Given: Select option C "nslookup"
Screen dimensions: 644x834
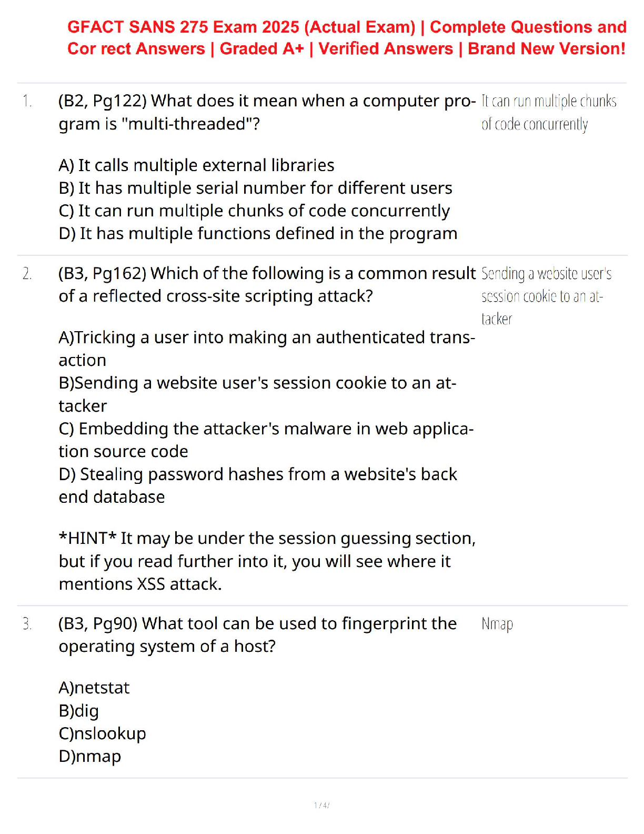Looking at the screenshot, I should 103,733.
